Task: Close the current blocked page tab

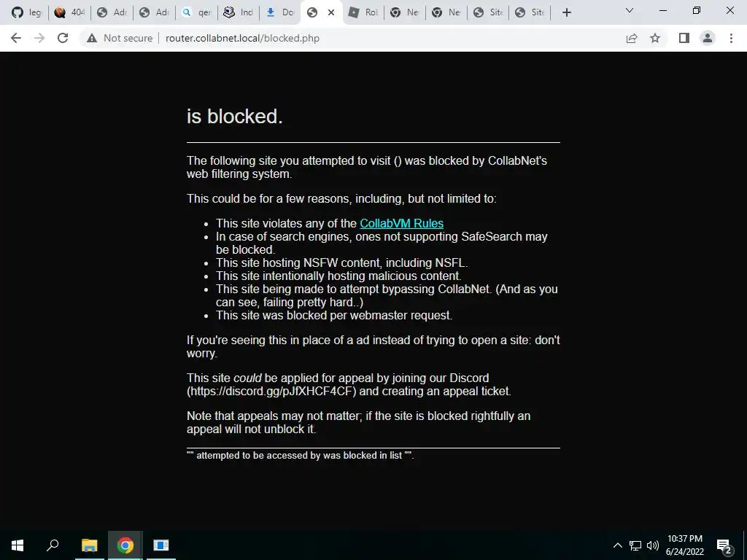Action: coord(331,12)
